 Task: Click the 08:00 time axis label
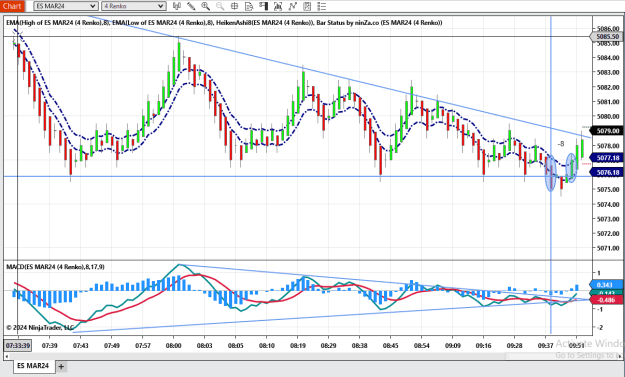(x=173, y=346)
